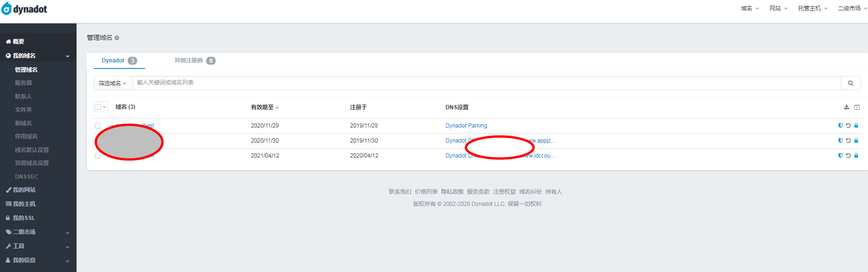Click the 2019/11/28 registration date cell
This screenshot has height=272, width=868.
tap(364, 126)
